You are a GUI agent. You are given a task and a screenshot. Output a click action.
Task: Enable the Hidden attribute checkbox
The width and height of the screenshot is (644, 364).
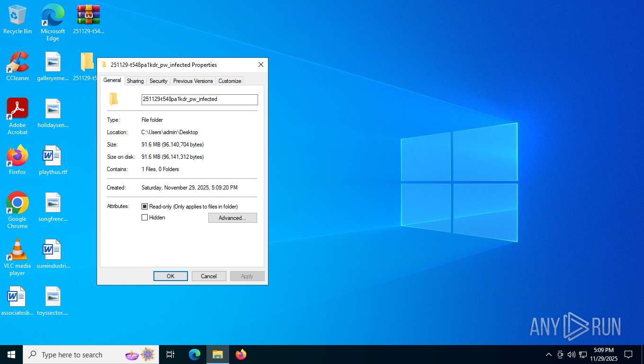pyautogui.click(x=145, y=218)
